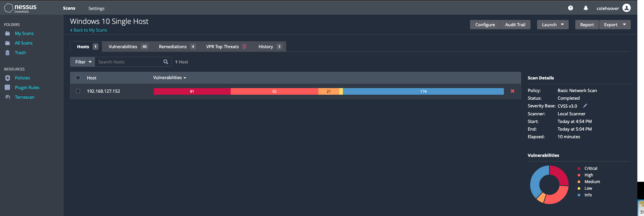
Task: Click the Critical legend dot
Action: coord(579,168)
